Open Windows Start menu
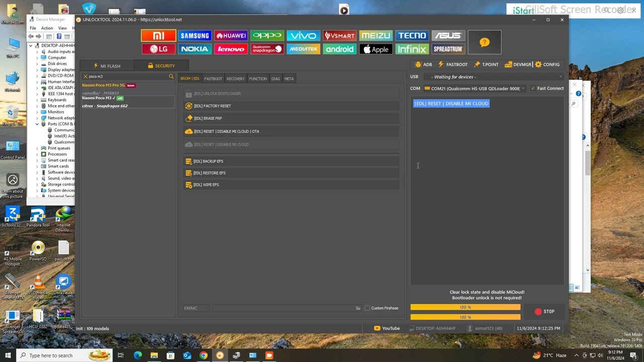Screen dimensions: 644x362 point(8,355)
